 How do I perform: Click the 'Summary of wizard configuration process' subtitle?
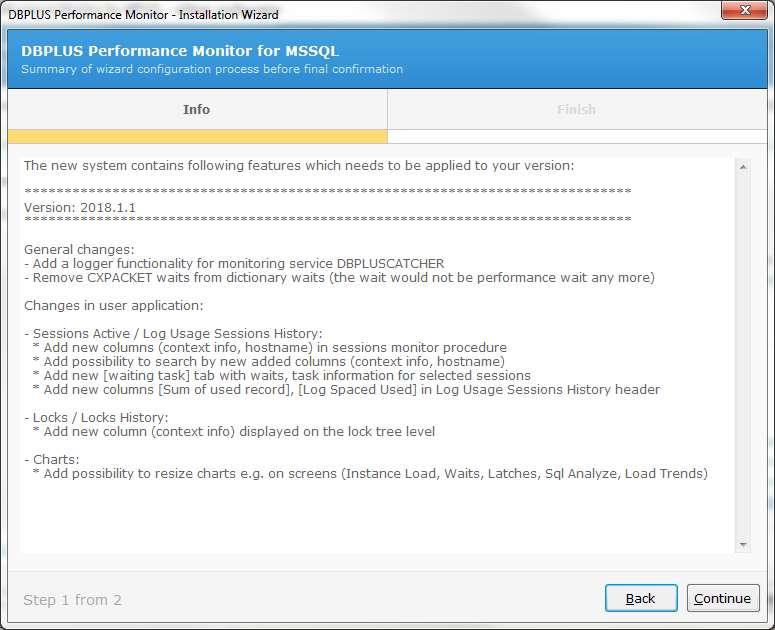click(x=212, y=69)
